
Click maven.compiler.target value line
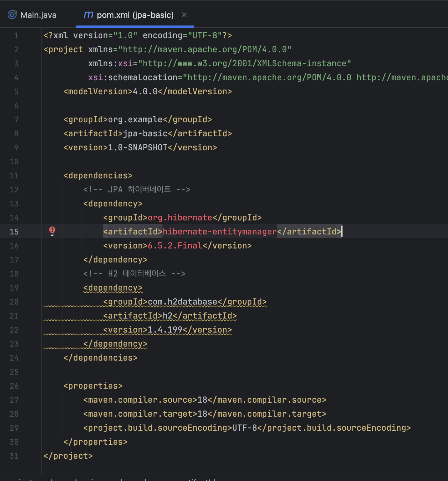[x=205, y=414]
